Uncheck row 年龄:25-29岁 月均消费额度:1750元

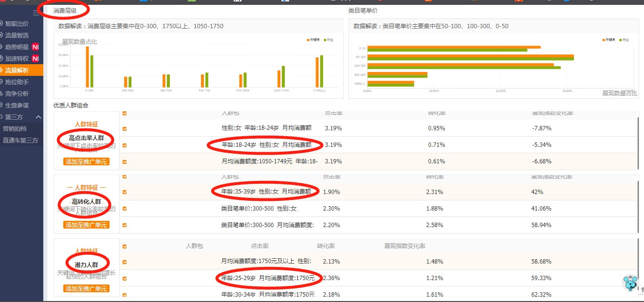[x=125, y=278]
